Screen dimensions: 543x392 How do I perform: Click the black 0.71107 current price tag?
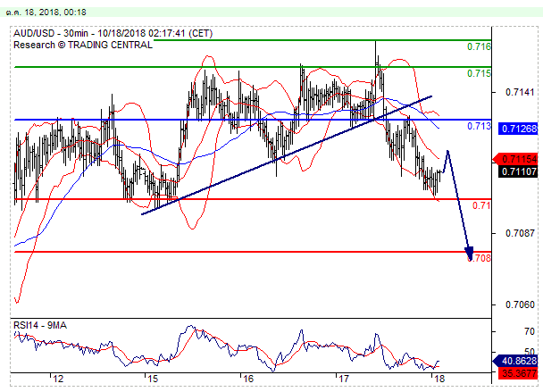pyautogui.click(x=518, y=171)
